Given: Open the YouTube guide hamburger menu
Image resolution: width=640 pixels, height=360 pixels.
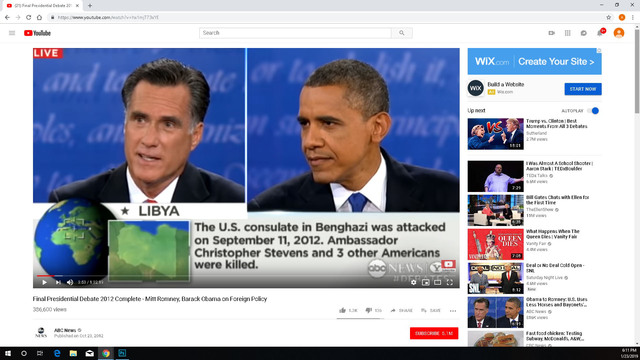Looking at the screenshot, I should (x=12, y=33).
